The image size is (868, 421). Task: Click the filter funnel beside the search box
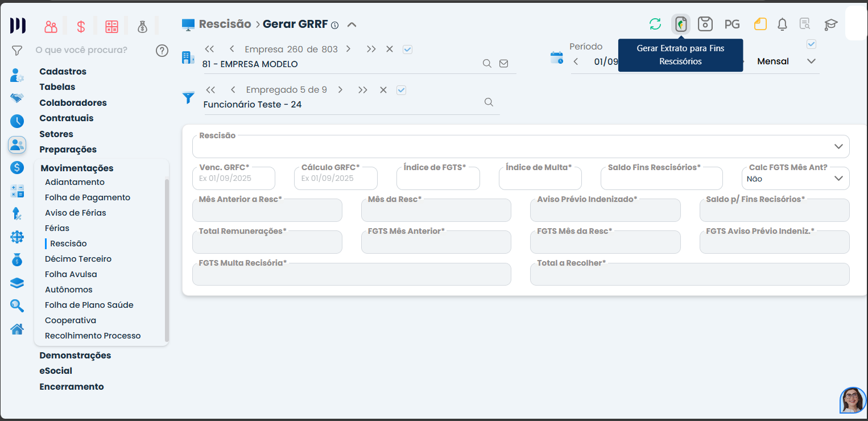point(17,51)
